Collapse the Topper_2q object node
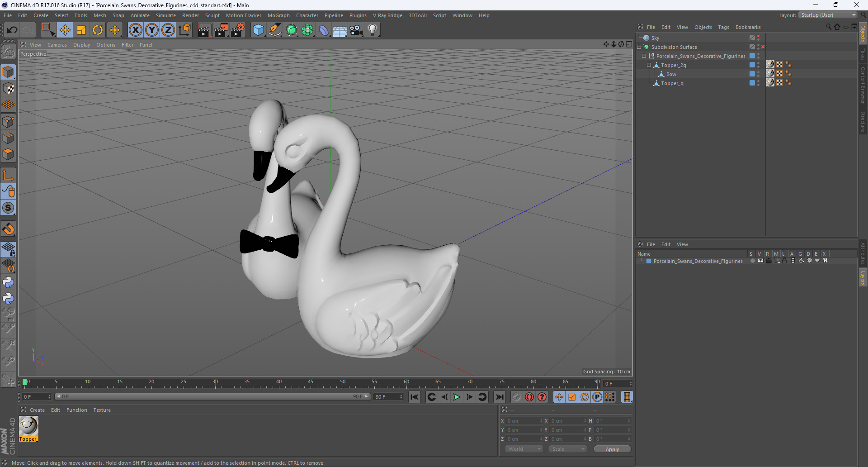 [649, 65]
